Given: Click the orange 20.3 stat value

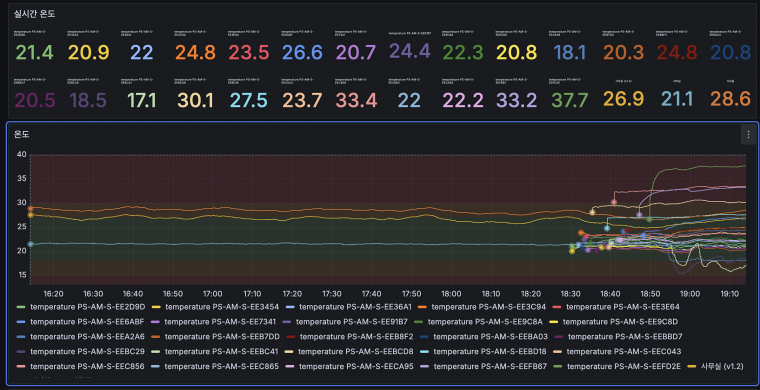Looking at the screenshot, I should (x=623, y=52).
